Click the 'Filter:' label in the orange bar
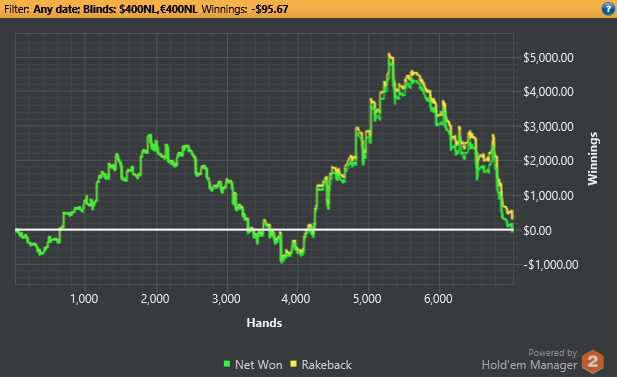Viewport: 617px width, 377px height. click(17, 9)
